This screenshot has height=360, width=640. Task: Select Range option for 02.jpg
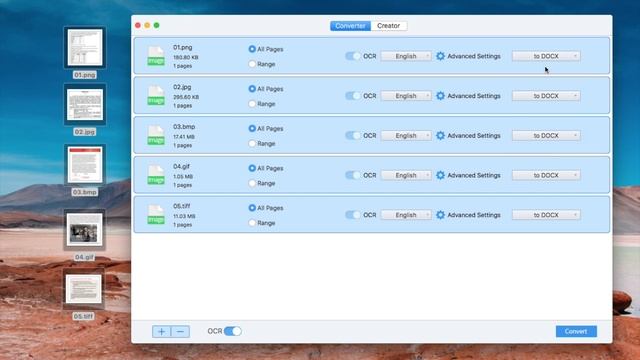coord(252,104)
